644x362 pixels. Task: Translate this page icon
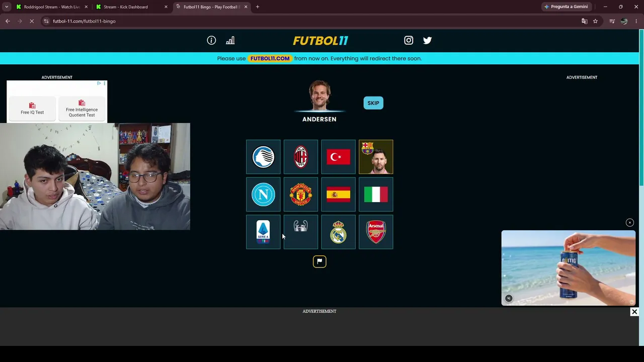point(584,21)
